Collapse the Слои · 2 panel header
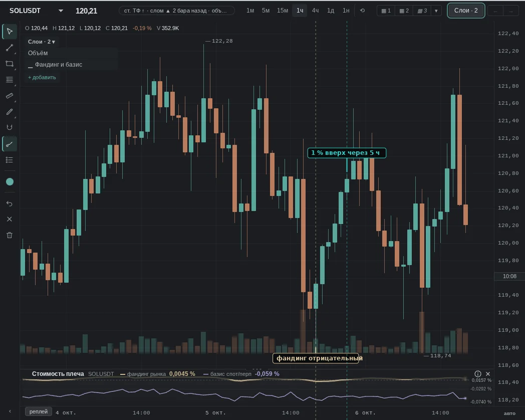This screenshot has width=525, height=420. pyautogui.click(x=42, y=42)
